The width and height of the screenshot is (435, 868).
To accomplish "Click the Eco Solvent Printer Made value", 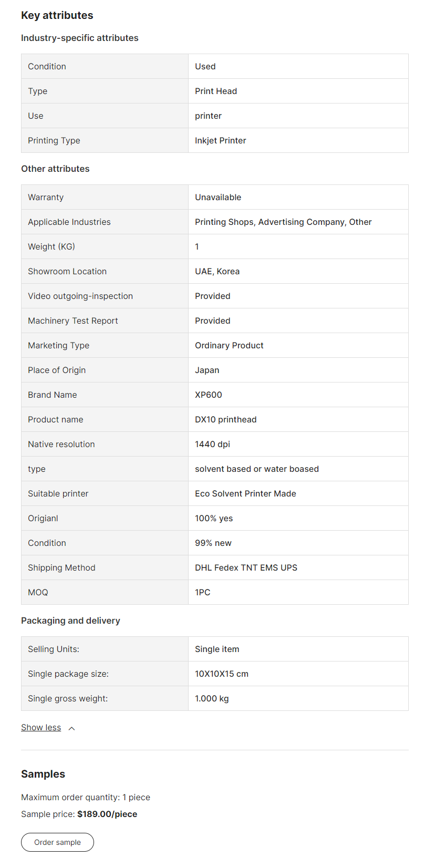I will (245, 494).
